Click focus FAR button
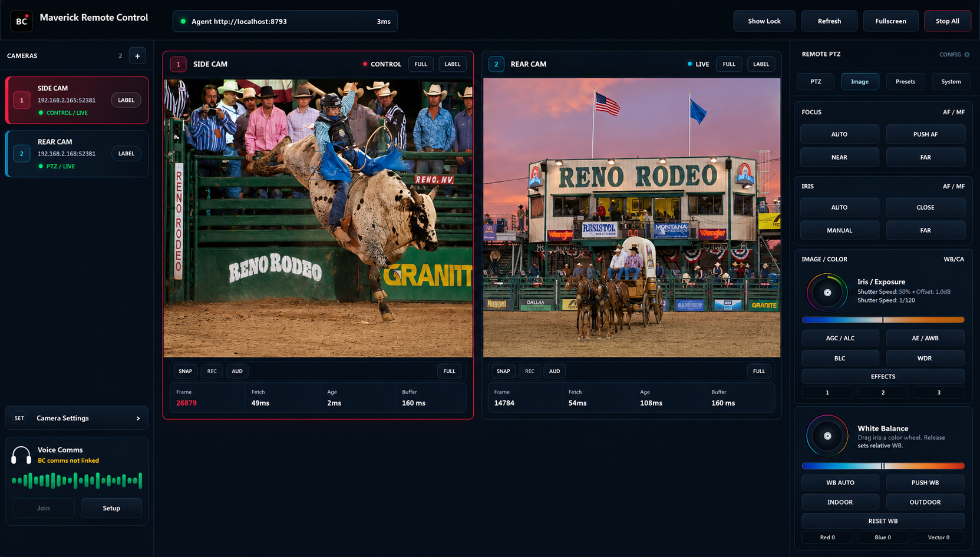Viewport: 980px width, 557px height. [x=925, y=157]
